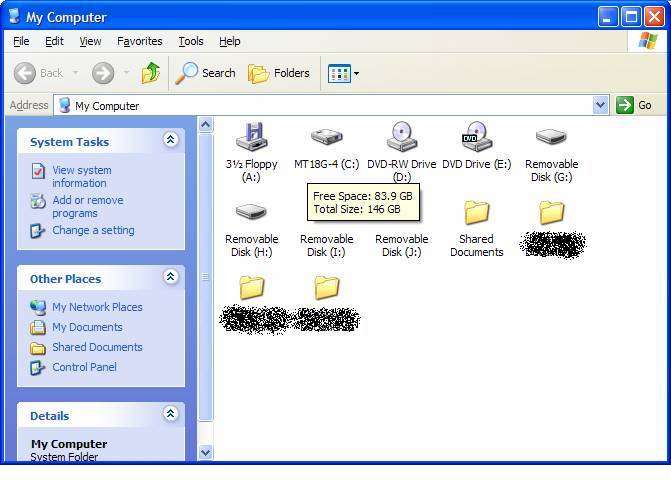Open the Forward button history dropdown
The height and width of the screenshot is (480, 671).
point(126,73)
